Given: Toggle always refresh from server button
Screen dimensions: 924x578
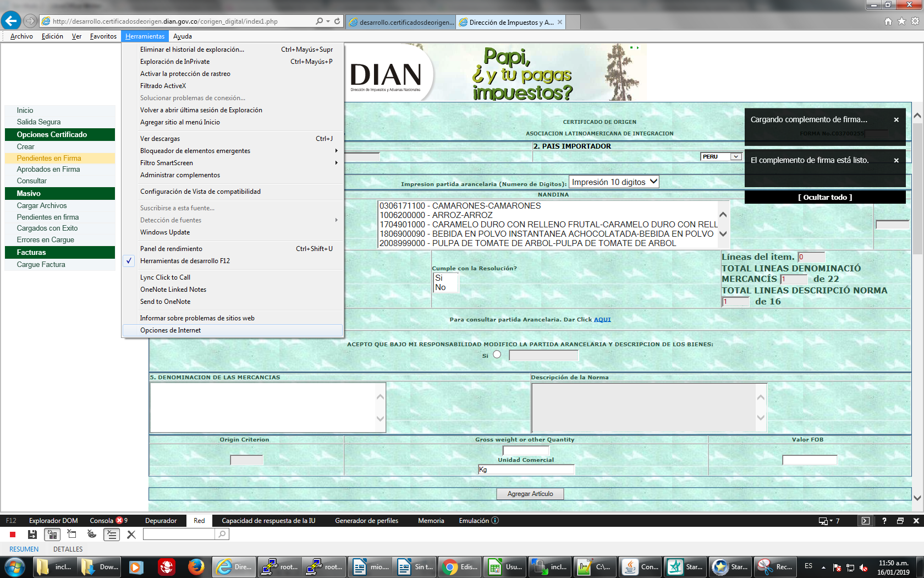Looking at the screenshot, I should coord(52,534).
